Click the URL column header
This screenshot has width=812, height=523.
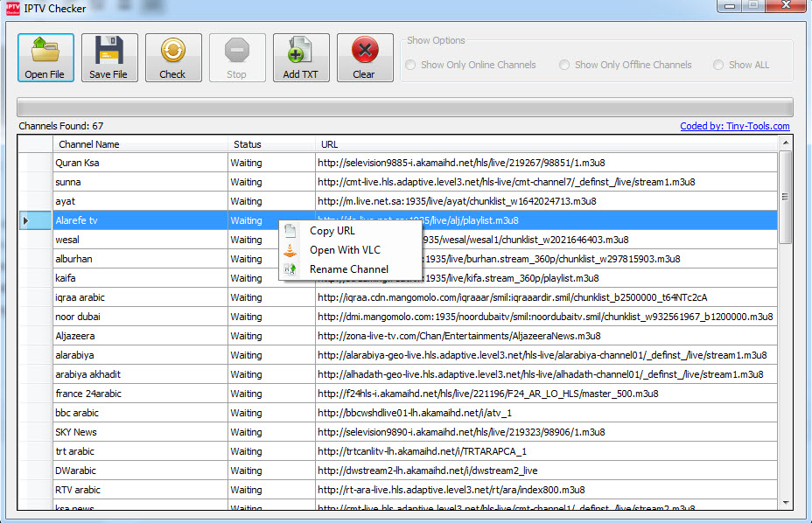point(546,144)
